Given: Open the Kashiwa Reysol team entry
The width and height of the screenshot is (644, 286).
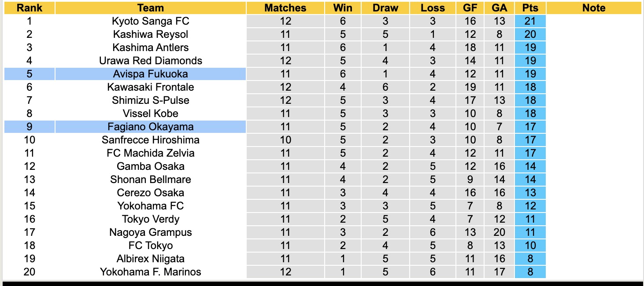Looking at the screenshot, I should pyautogui.click(x=150, y=34).
